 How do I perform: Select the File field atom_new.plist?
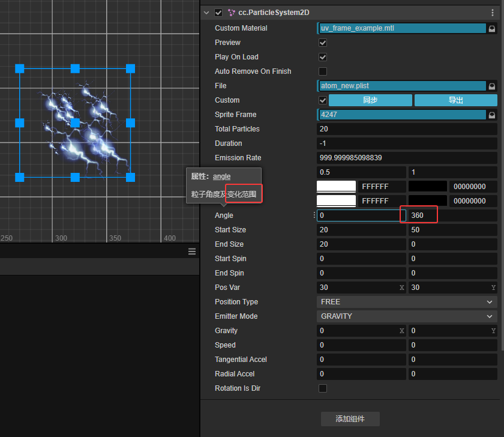pos(401,86)
